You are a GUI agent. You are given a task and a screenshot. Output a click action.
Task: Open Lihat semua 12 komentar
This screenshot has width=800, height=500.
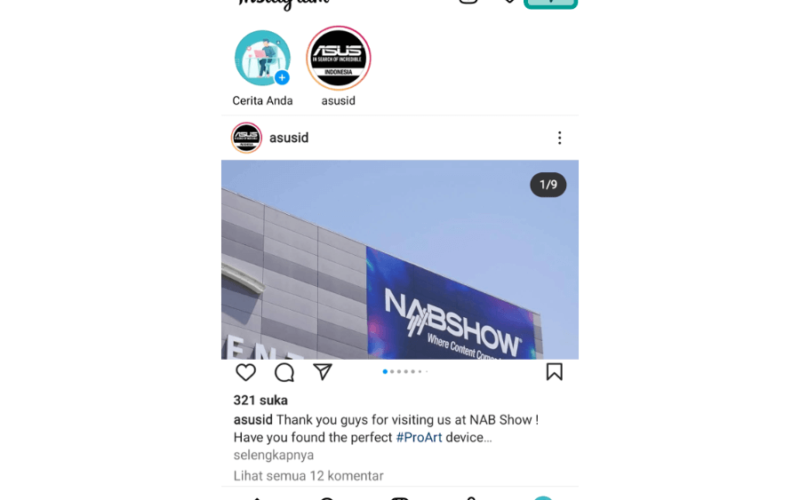pyautogui.click(x=308, y=476)
